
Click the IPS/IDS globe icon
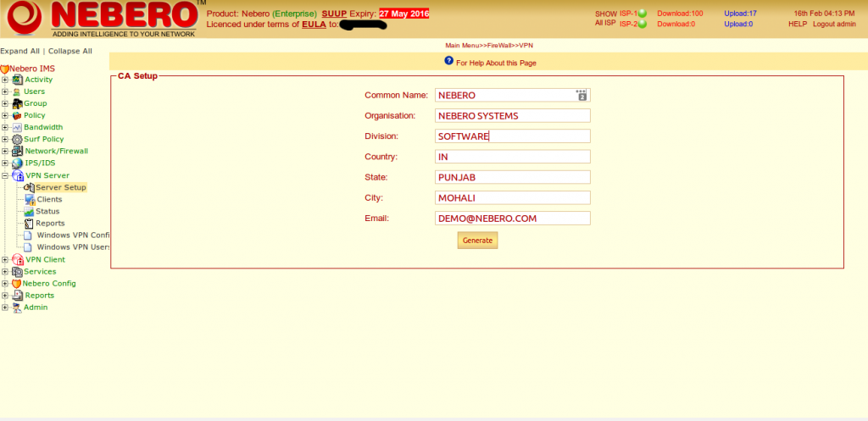[18, 163]
